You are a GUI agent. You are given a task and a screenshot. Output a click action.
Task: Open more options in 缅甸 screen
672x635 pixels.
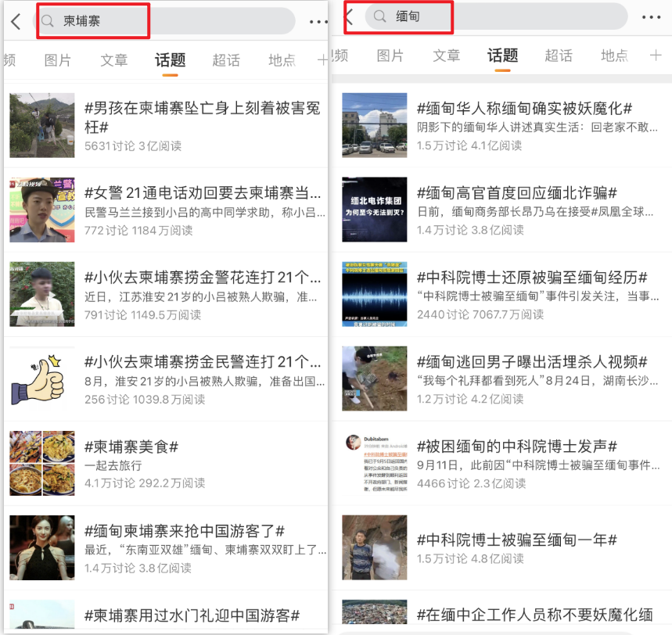[x=651, y=17]
